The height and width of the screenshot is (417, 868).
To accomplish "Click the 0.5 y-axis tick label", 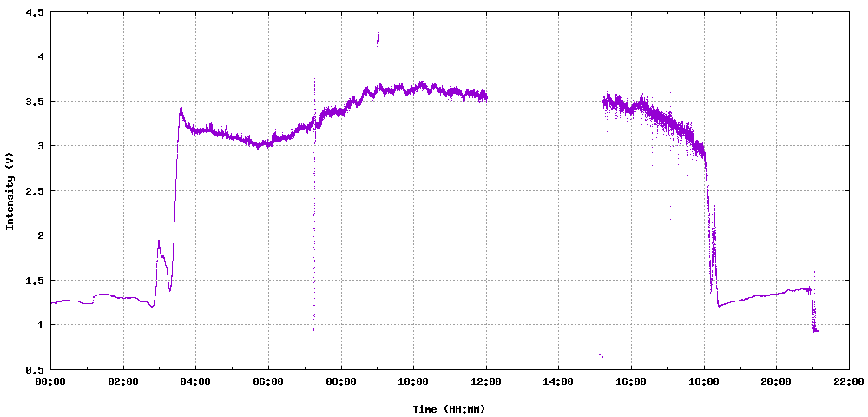I will (35, 369).
